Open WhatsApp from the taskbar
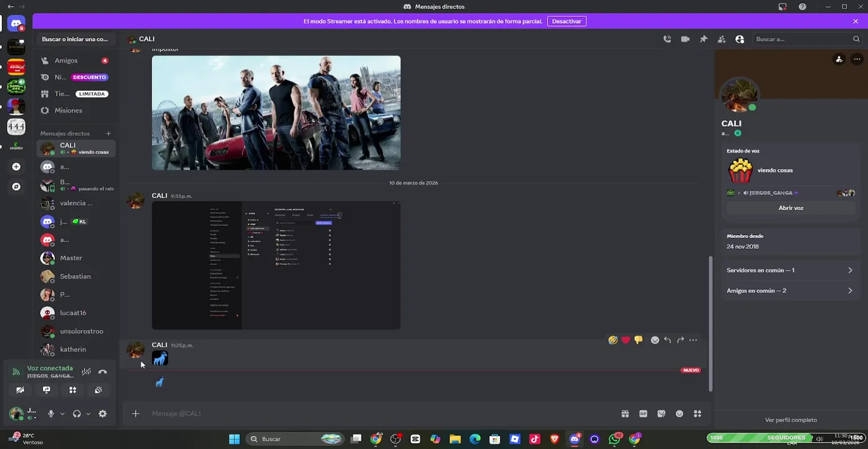The width and height of the screenshot is (868, 449). coord(614,439)
